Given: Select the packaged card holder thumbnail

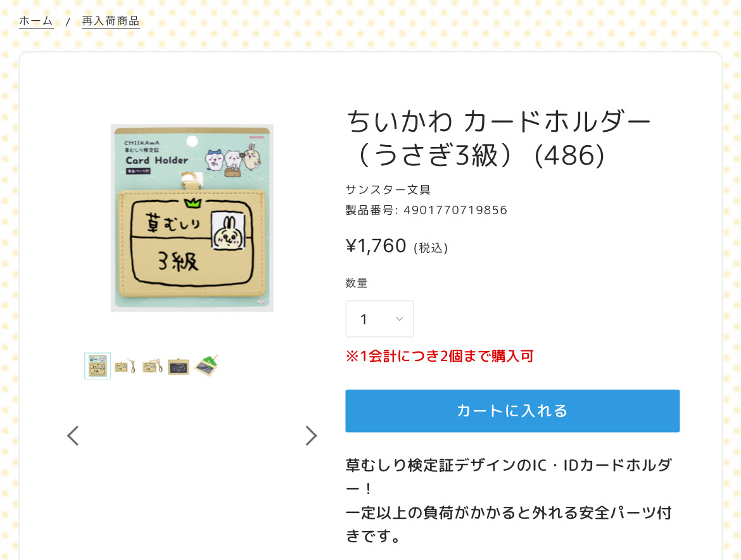Looking at the screenshot, I should pos(98,366).
